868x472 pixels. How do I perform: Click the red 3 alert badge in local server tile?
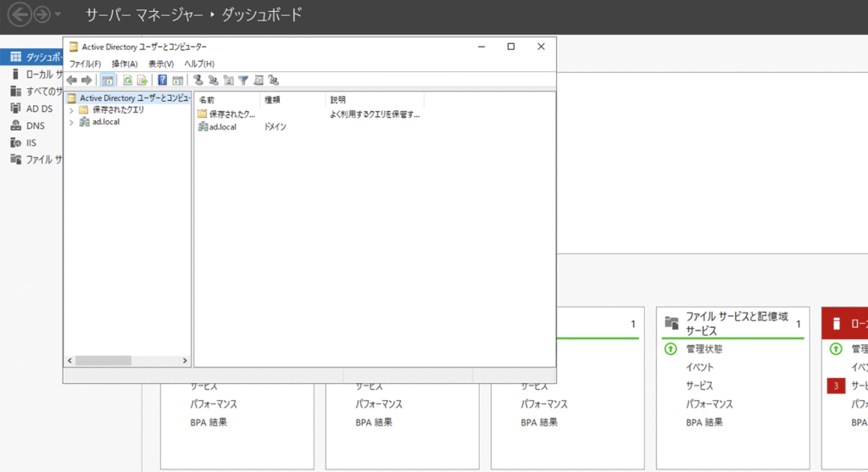pyautogui.click(x=836, y=386)
